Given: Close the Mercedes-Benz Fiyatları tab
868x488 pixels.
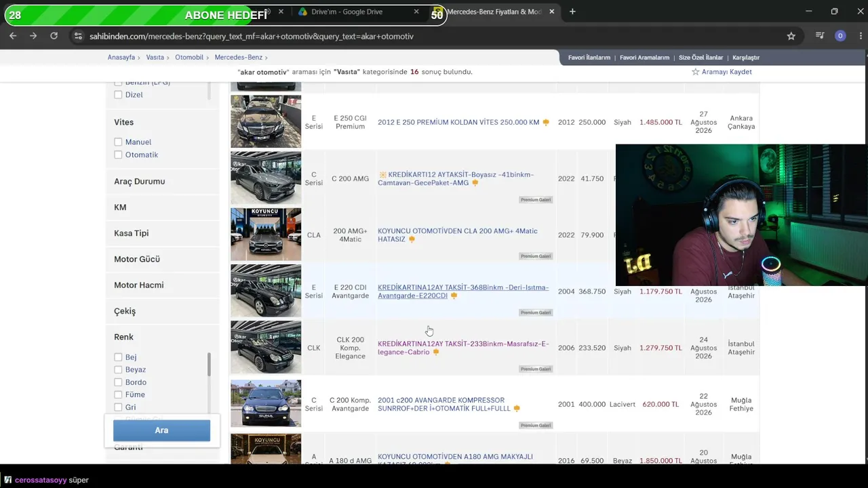Looking at the screenshot, I should (x=552, y=12).
